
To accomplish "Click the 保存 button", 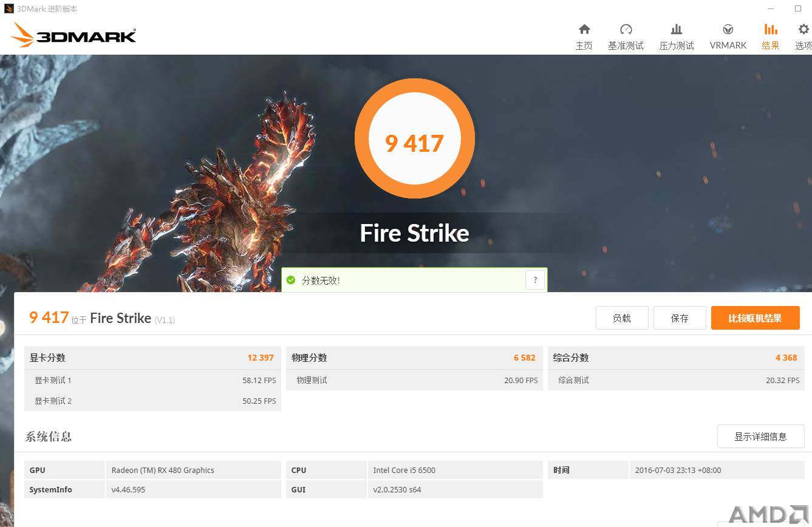I will [680, 318].
